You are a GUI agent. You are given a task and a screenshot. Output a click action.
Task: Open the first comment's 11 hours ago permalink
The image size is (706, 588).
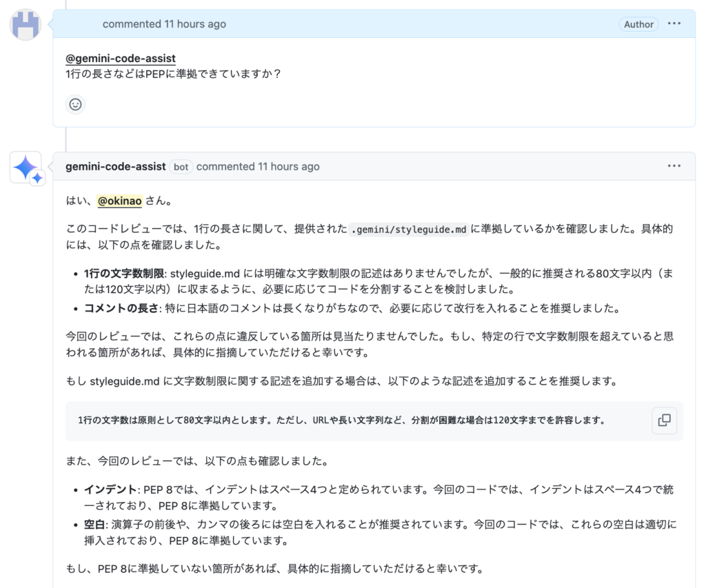tap(164, 23)
